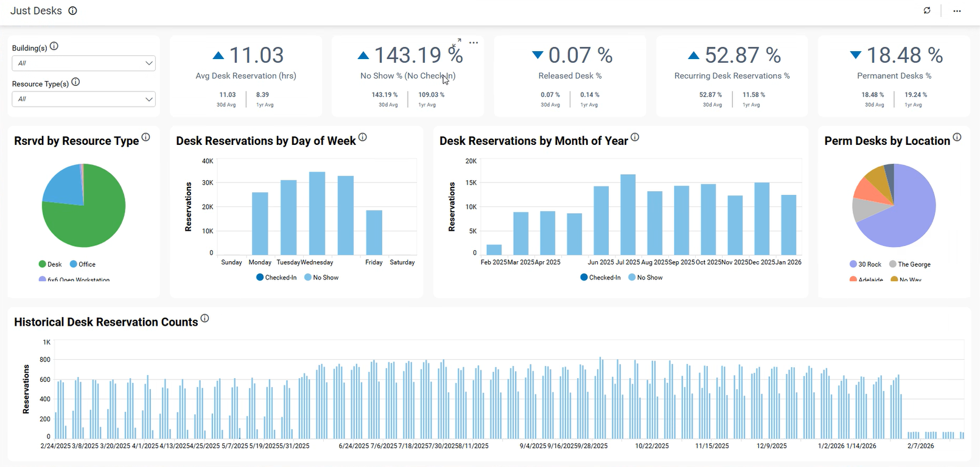Click the 11.58 % 1yr Avg value
Image resolution: width=980 pixels, height=467 pixels.
coord(754,95)
